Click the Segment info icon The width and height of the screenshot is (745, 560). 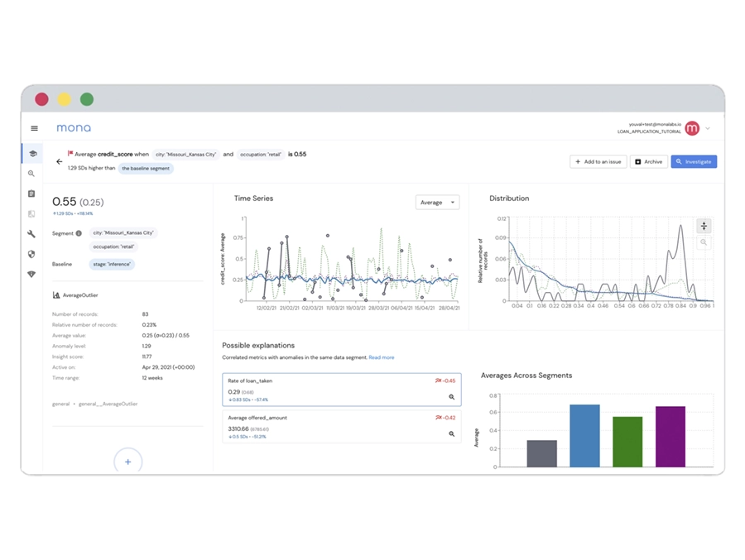point(79,233)
